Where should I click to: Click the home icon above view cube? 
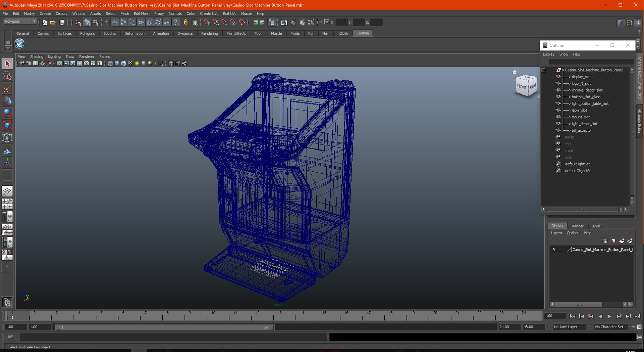515,72
